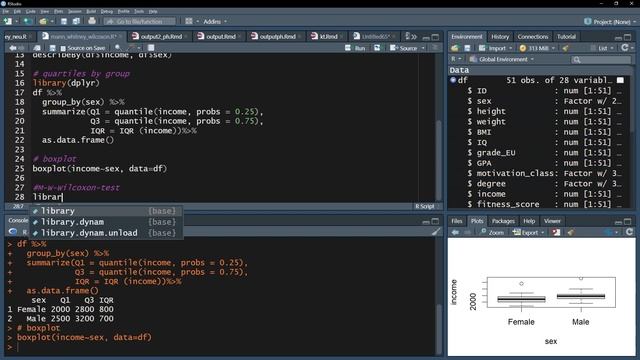Screen dimensions: 640x360
Task: Click the editor's back navigation arrow
Action: click(13, 48)
